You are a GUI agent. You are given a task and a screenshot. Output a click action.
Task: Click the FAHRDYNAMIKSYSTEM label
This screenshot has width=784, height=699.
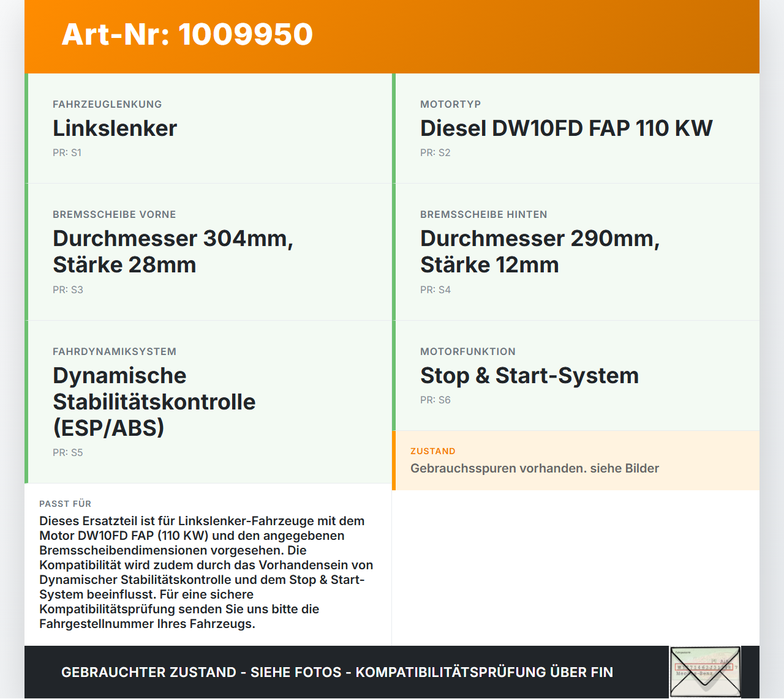[x=115, y=351]
